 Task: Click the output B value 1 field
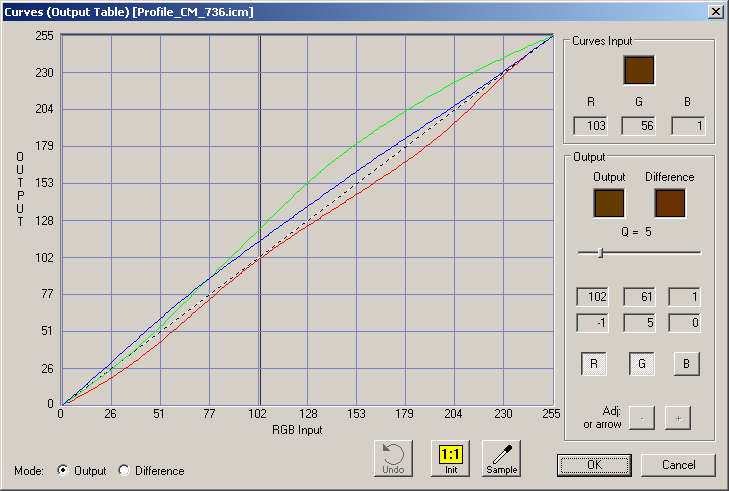tap(684, 297)
